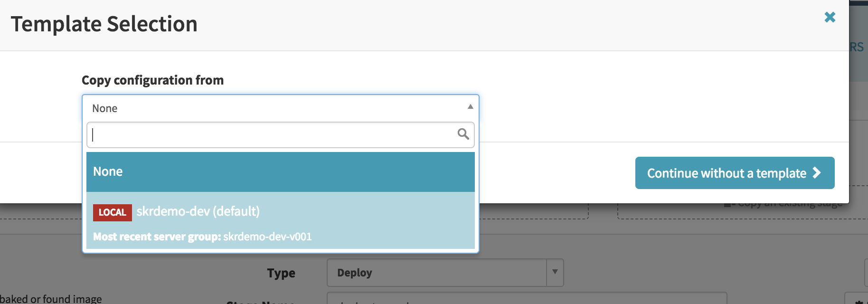
Task: Close the Template Selection dialog
Action: (830, 18)
